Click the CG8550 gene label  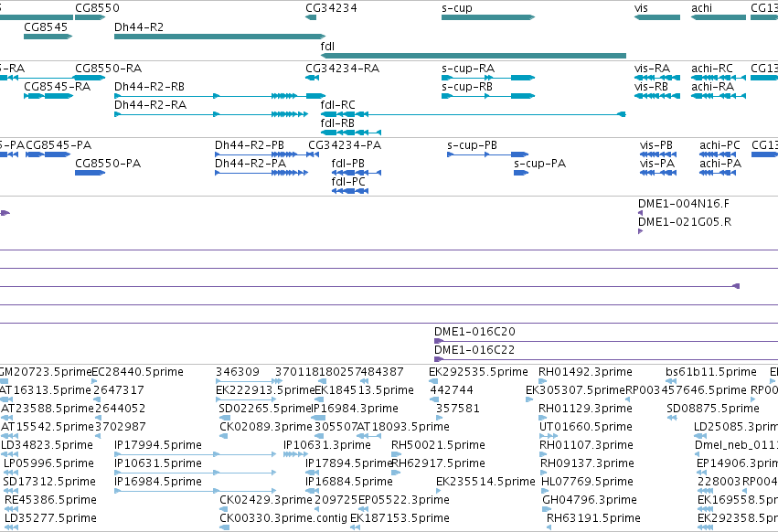(x=97, y=8)
